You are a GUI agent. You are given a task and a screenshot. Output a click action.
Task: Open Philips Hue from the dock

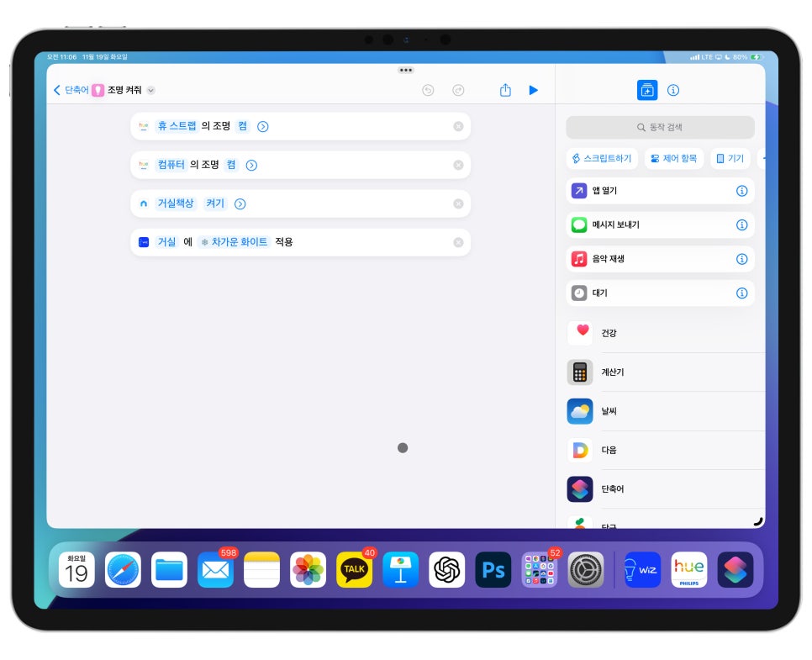click(688, 569)
